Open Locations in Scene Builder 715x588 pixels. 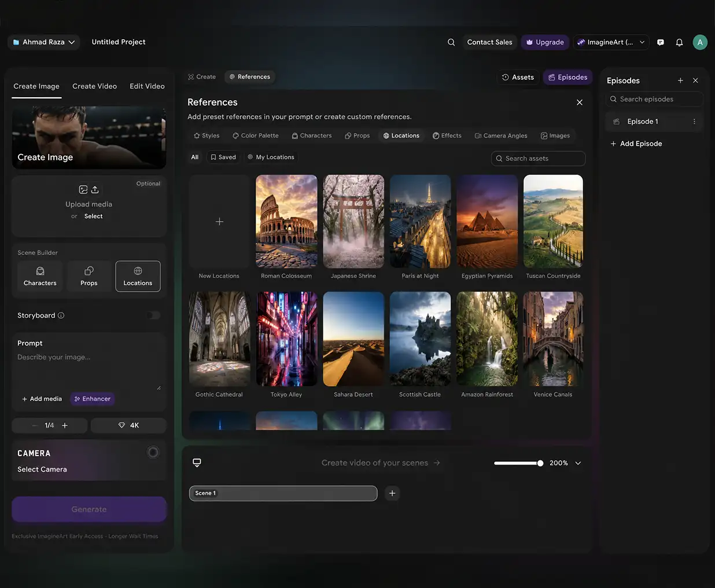138,277
